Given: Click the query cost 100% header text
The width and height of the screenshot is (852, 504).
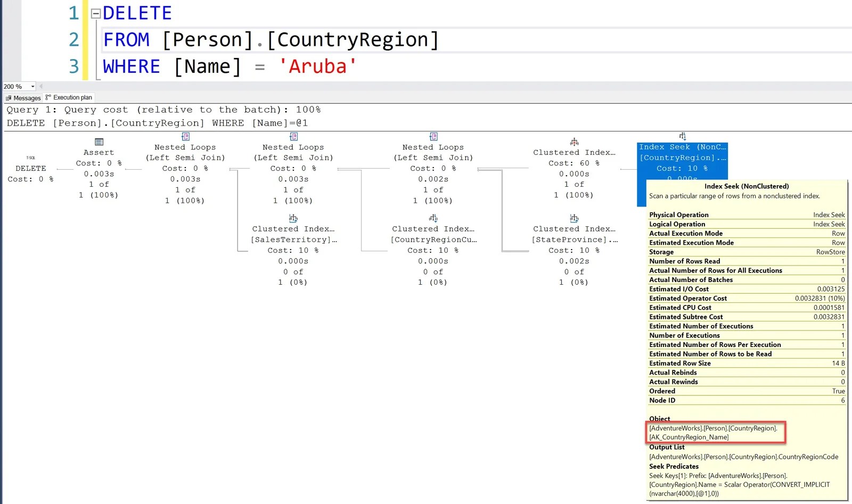Looking at the screenshot, I should (x=162, y=110).
